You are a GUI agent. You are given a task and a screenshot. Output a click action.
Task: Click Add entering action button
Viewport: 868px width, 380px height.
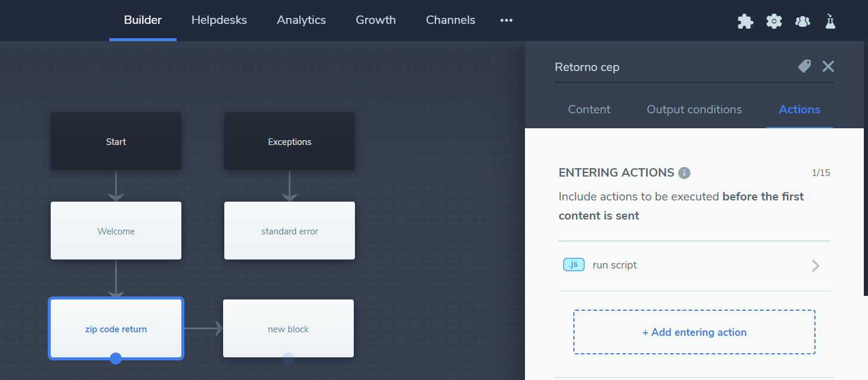pos(694,332)
